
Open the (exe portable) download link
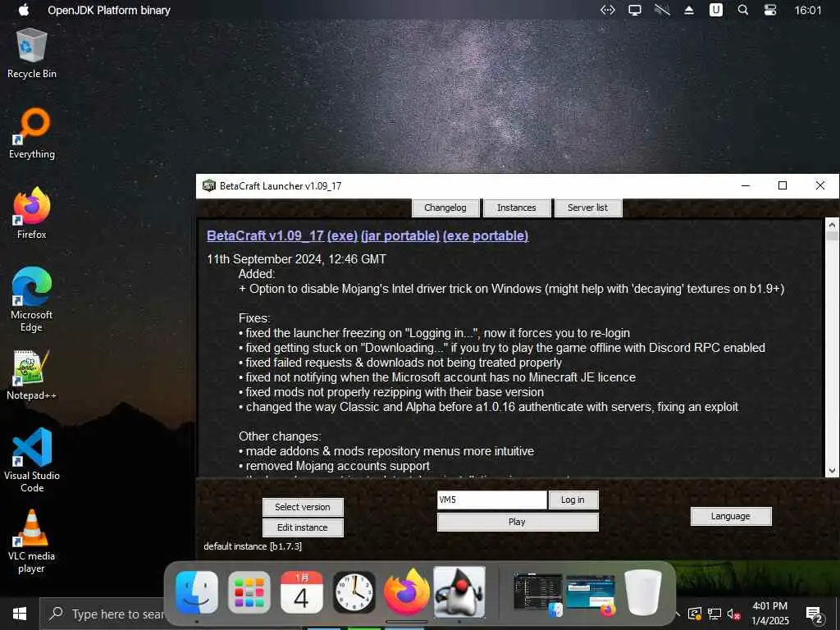tap(486, 235)
